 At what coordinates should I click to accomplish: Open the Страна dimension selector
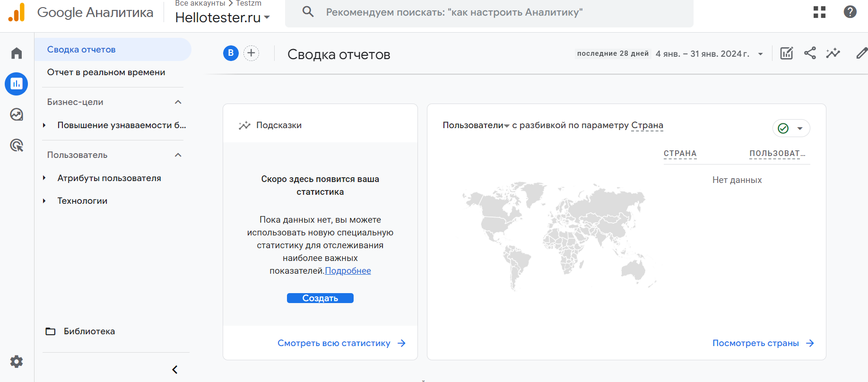point(647,125)
